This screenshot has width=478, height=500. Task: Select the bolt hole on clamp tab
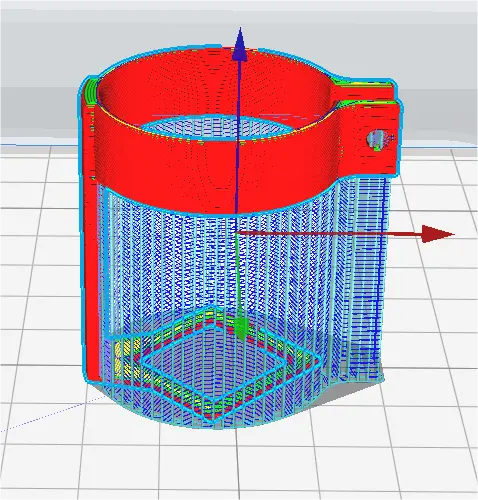[x=376, y=138]
